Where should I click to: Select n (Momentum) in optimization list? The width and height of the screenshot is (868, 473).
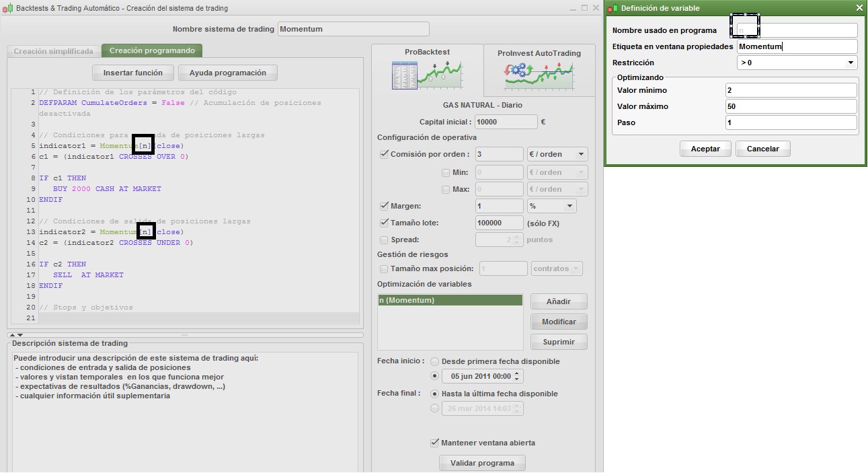point(450,300)
